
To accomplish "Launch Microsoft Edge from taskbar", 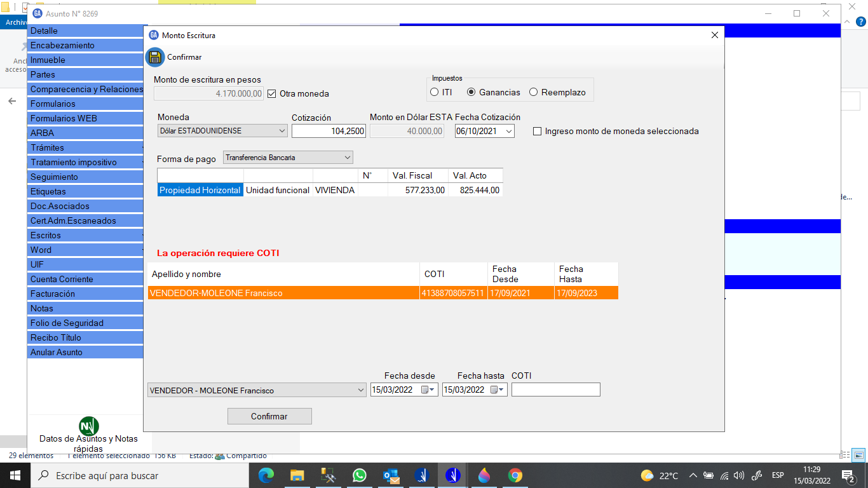I will click(266, 475).
